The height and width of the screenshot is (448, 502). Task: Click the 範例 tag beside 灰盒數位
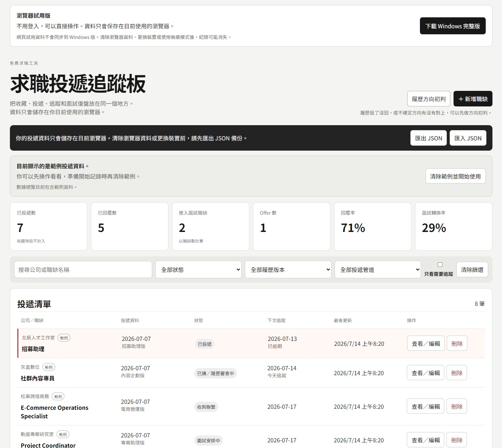coord(49,367)
